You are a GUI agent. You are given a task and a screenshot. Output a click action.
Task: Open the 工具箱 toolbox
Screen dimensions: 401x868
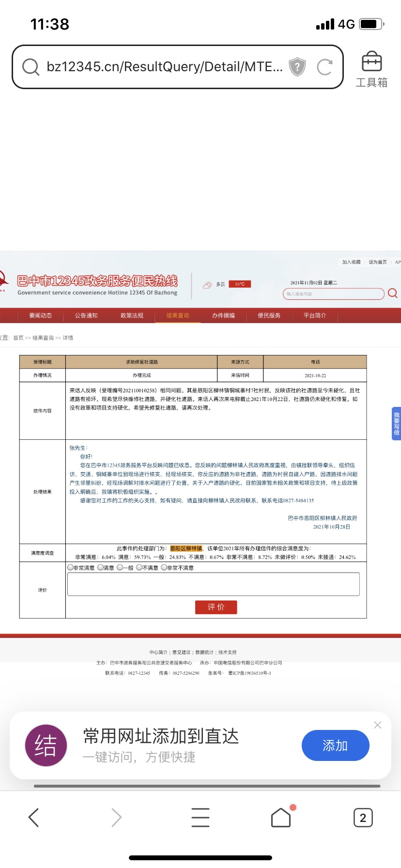(x=371, y=69)
